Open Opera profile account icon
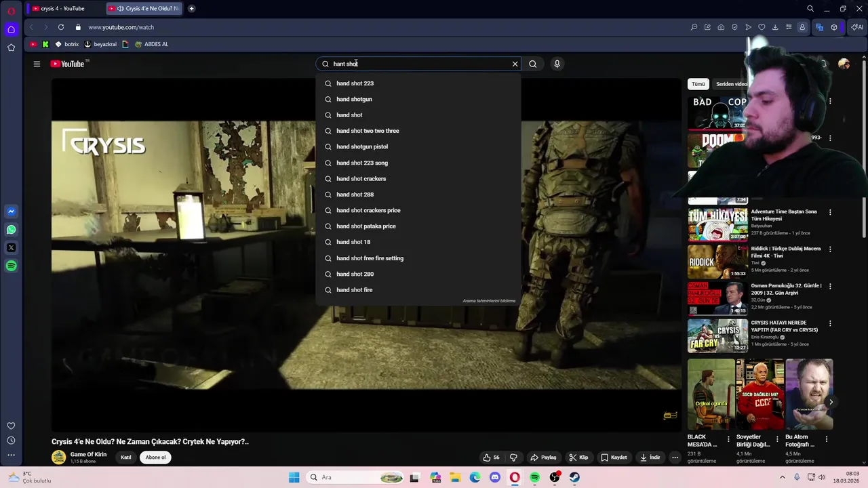Screen dimensions: 868x488 click(802, 27)
